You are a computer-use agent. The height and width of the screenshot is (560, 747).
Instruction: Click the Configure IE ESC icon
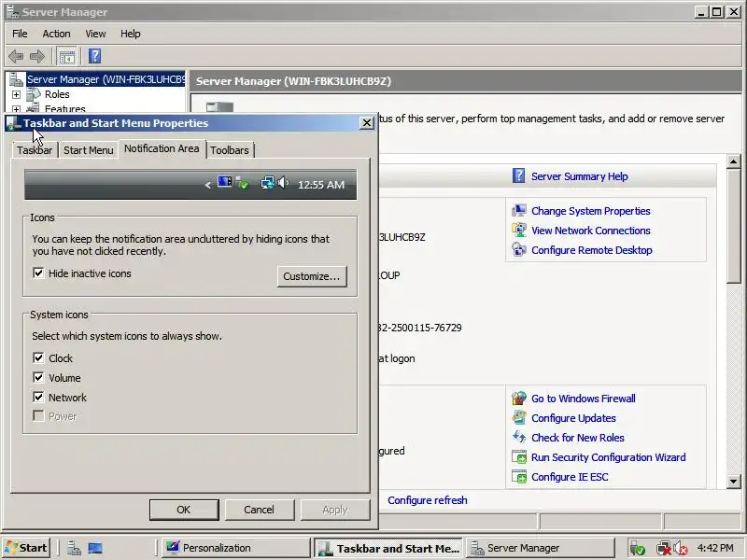click(x=518, y=476)
